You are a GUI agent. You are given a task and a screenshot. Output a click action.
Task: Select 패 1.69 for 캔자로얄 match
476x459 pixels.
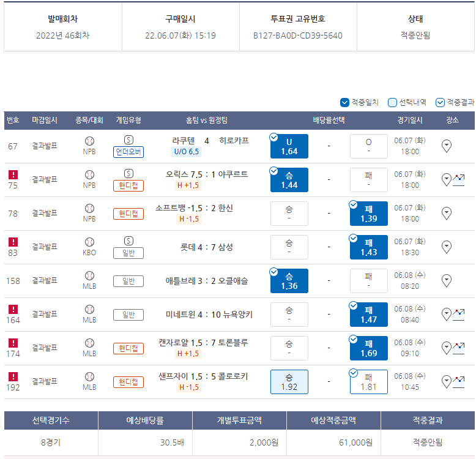click(x=368, y=348)
